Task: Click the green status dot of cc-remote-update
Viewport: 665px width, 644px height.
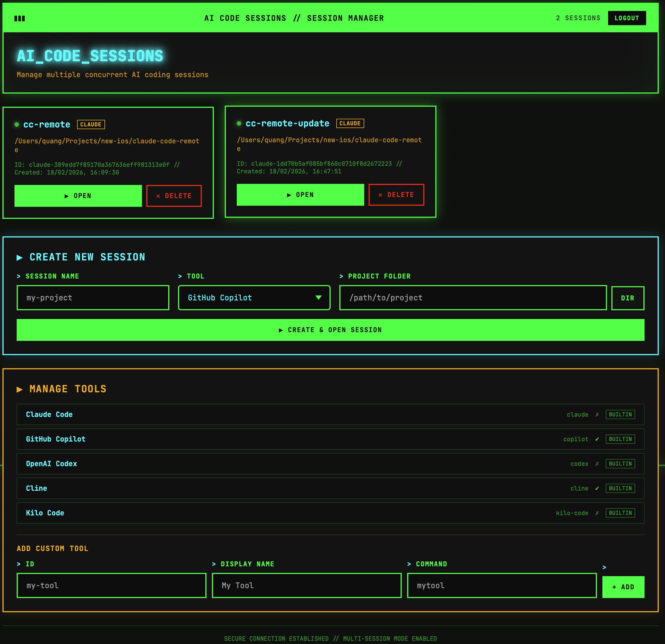Action: 239,124
